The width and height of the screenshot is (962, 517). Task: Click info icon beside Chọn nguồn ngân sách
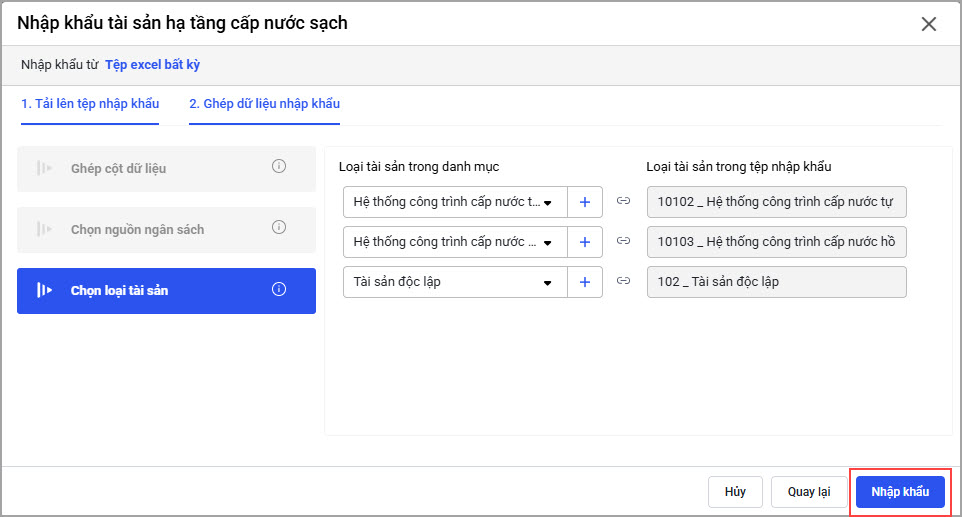tap(279, 228)
